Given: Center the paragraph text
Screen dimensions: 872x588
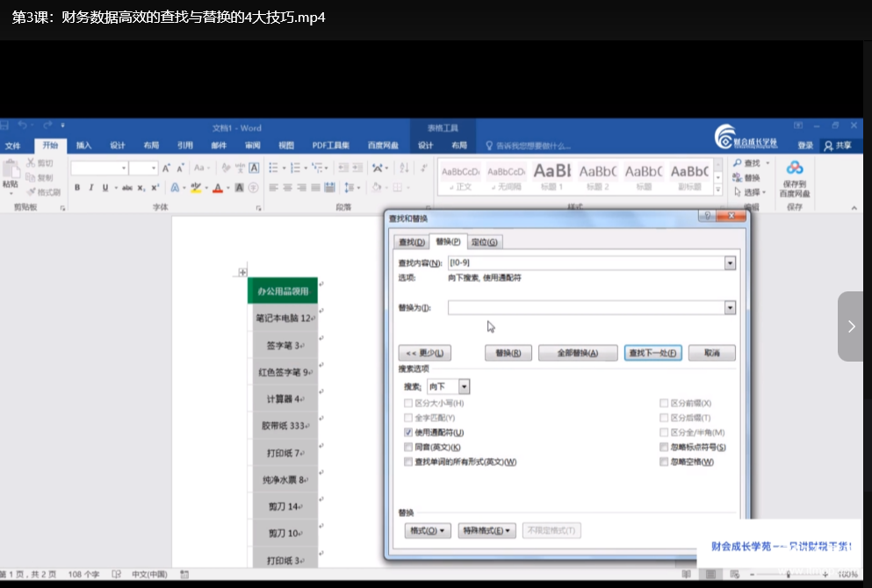Looking at the screenshot, I should (287, 188).
